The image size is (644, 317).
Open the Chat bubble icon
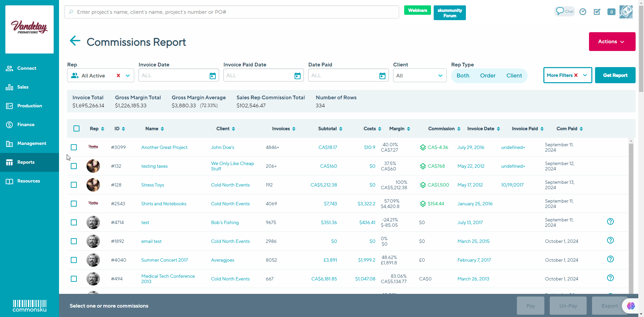pos(564,11)
